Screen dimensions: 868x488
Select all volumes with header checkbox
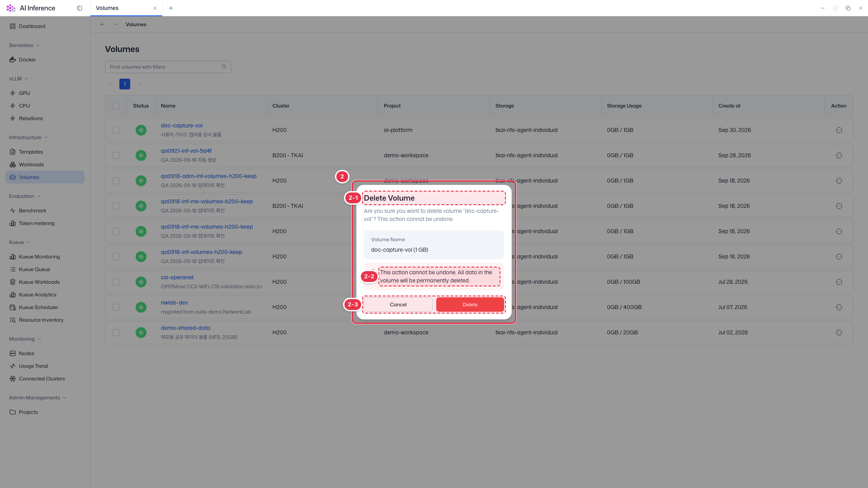point(116,106)
